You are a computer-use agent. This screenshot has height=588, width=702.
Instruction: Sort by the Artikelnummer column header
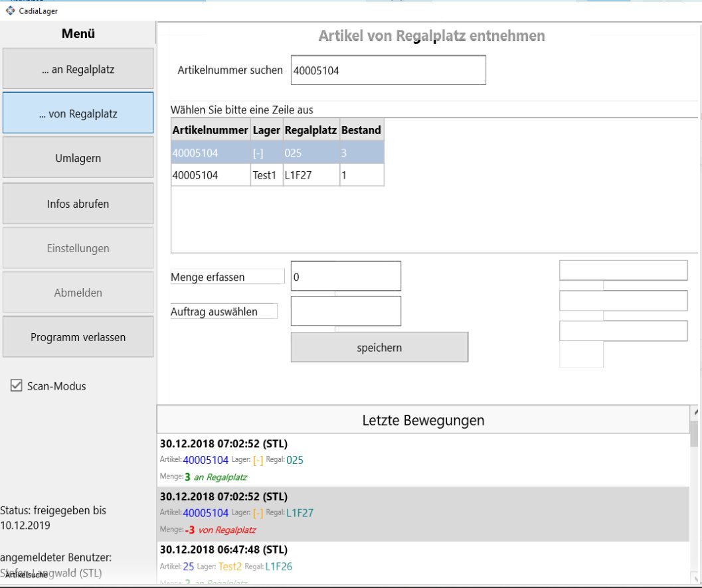[211, 131]
